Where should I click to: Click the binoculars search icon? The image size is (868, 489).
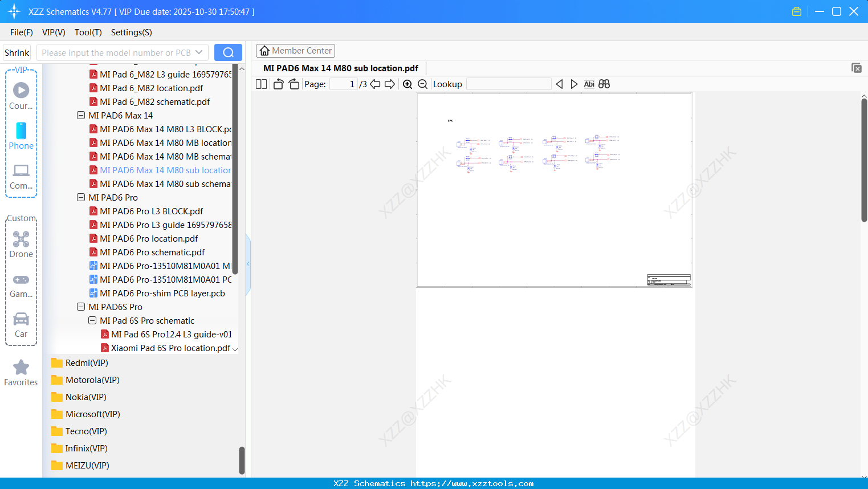click(604, 84)
